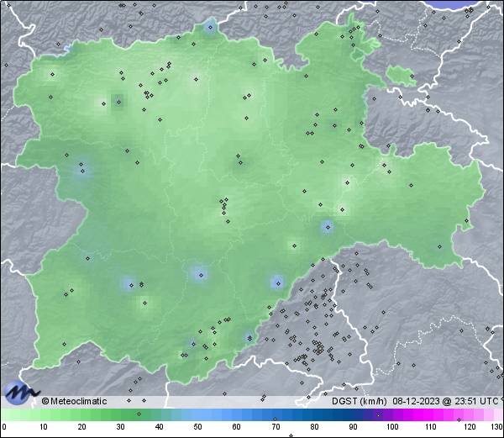The image size is (504, 438).
Task: Click the 100 label on the scale
Action: [x=392, y=427]
